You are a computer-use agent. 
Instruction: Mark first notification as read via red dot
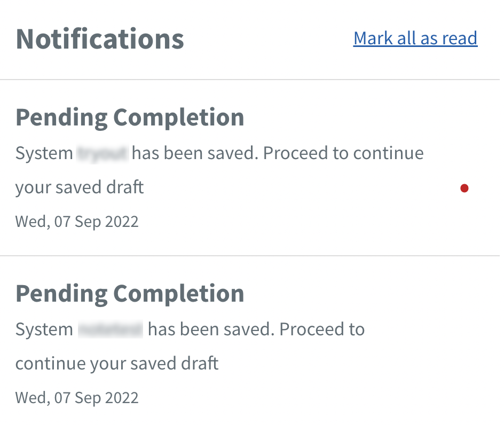[x=464, y=188]
